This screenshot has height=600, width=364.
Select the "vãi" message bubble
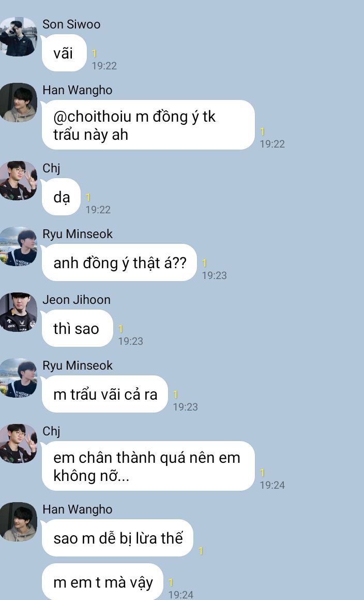[64, 53]
